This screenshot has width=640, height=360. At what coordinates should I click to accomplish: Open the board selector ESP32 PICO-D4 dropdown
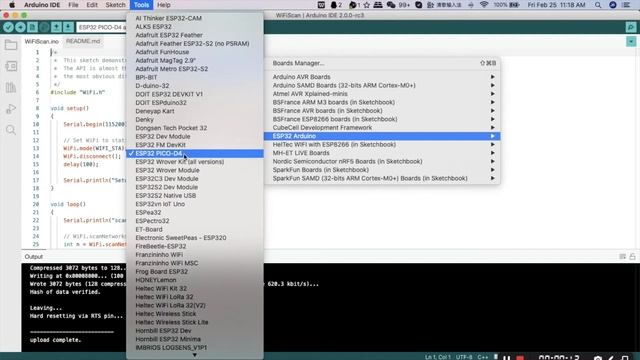[101, 27]
